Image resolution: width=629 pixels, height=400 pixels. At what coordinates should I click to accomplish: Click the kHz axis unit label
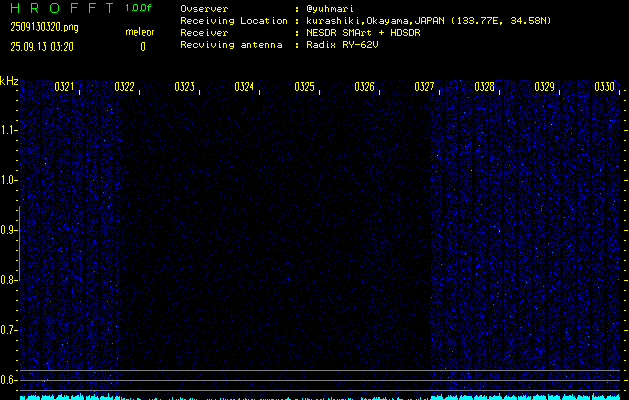9,81
